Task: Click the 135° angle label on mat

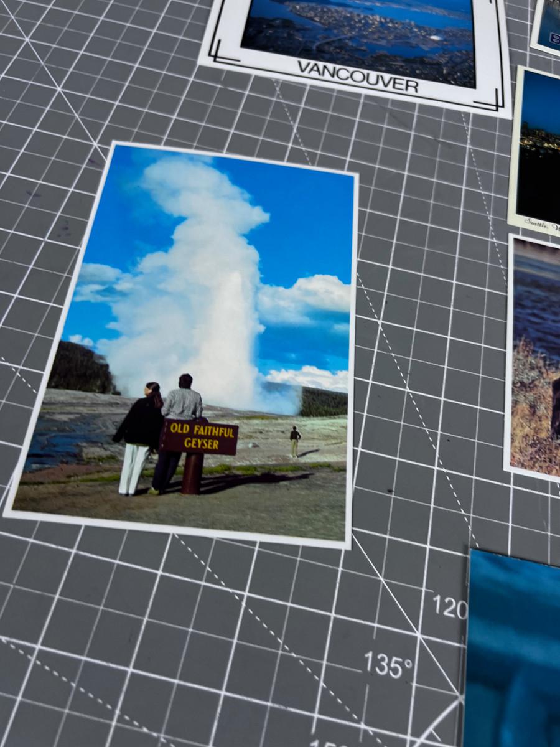Action: (x=388, y=665)
